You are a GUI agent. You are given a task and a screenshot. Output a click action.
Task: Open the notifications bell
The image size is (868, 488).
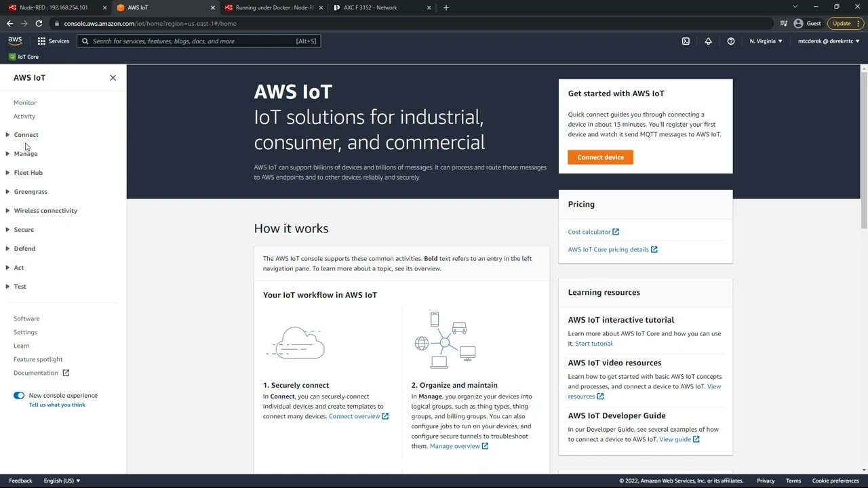click(708, 41)
